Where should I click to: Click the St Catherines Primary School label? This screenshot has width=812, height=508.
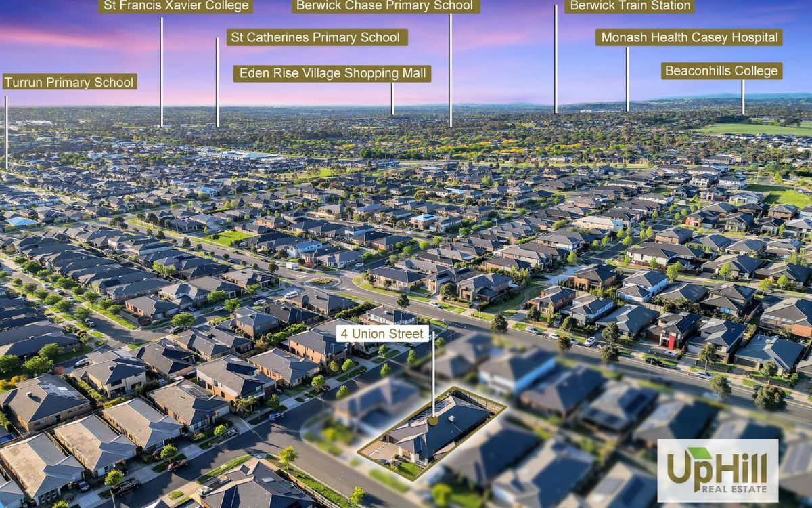[316, 37]
